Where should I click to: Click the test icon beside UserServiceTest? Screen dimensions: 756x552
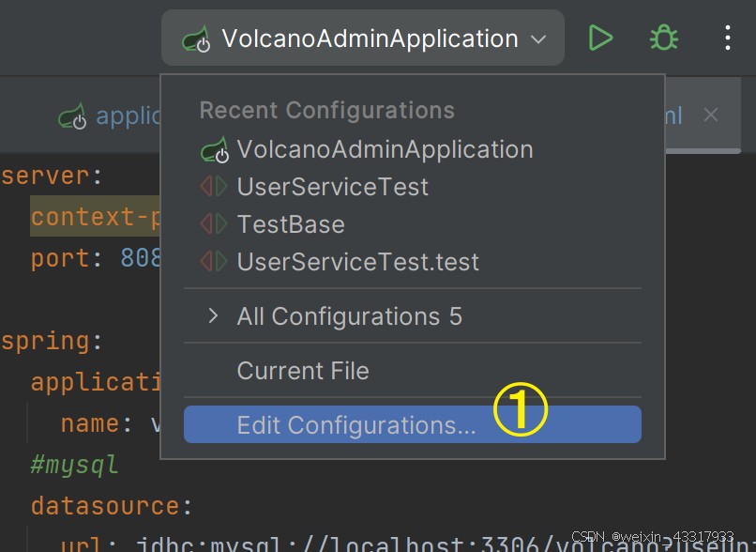(x=214, y=187)
